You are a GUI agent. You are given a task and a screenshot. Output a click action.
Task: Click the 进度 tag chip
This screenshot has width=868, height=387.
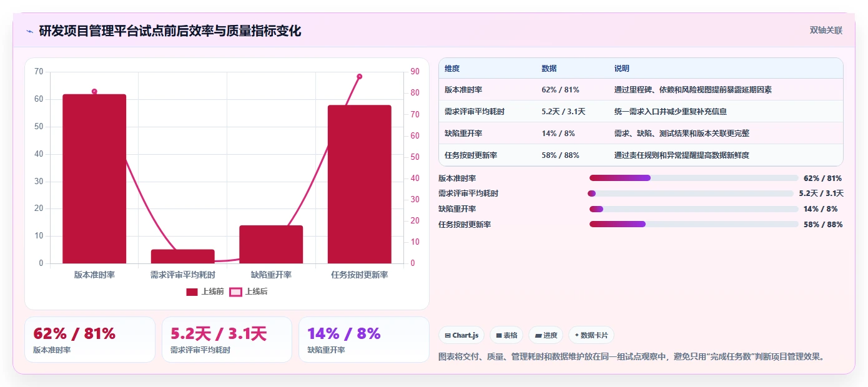tap(546, 335)
